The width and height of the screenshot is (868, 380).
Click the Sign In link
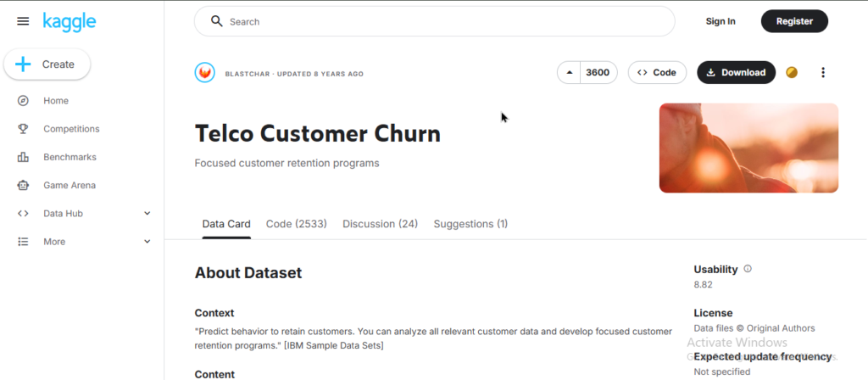[x=721, y=21]
